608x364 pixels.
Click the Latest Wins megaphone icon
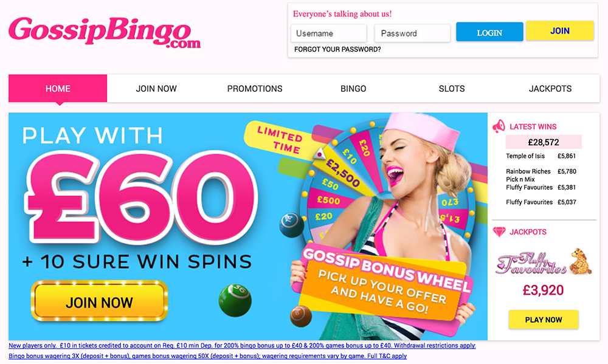point(499,126)
